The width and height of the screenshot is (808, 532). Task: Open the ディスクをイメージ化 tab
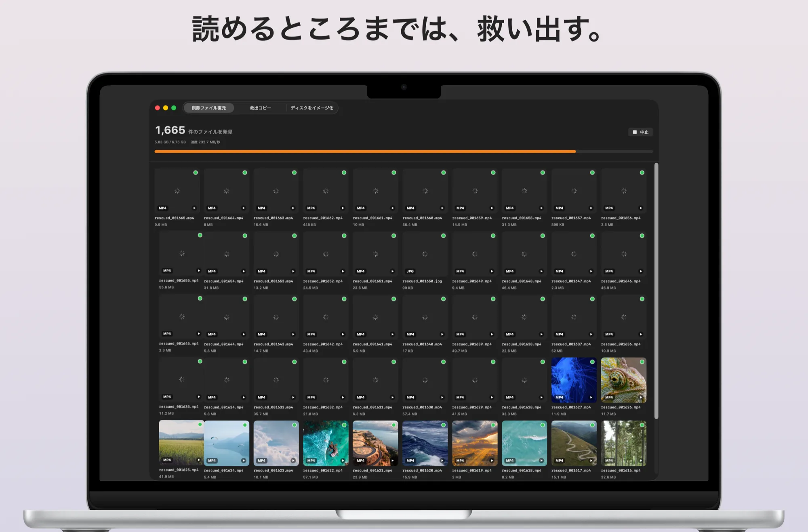(312, 108)
